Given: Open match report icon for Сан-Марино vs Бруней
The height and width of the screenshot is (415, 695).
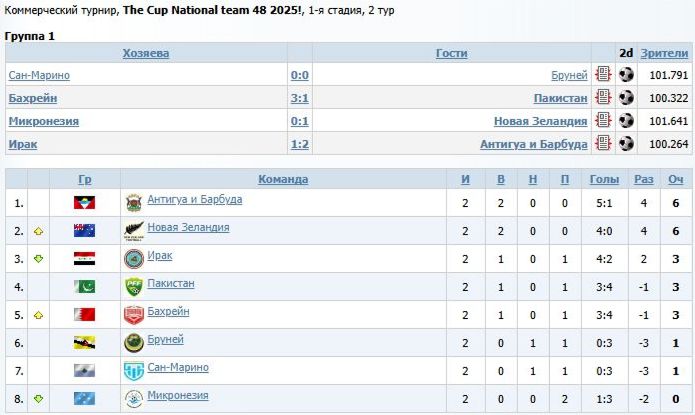Looking at the screenshot, I should pyautogui.click(x=603, y=75).
